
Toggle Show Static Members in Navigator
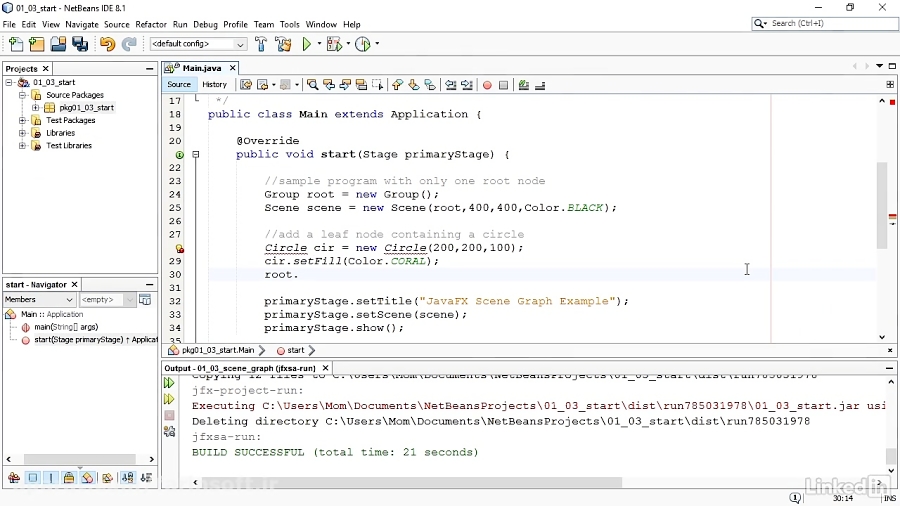click(x=51, y=477)
